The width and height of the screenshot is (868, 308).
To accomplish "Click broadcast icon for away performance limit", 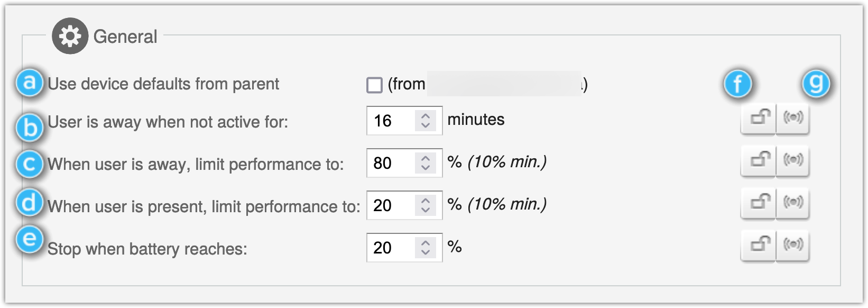I will [x=792, y=160].
